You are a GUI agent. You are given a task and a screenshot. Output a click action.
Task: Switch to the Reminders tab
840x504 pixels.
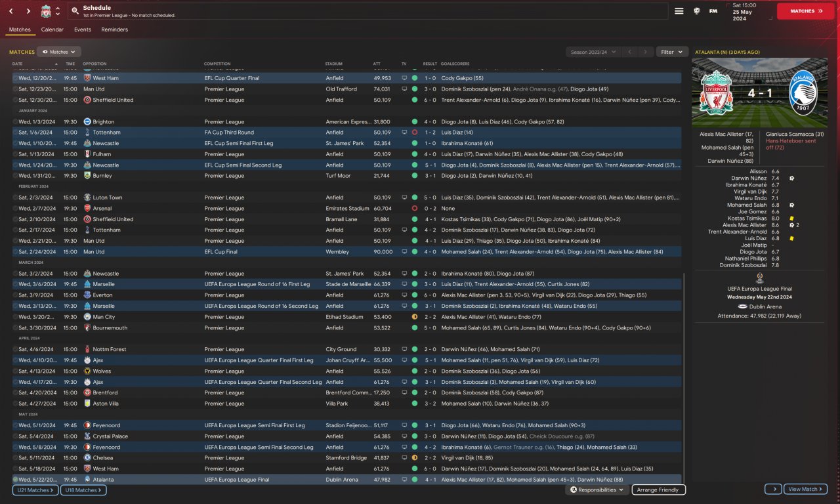pyautogui.click(x=114, y=30)
